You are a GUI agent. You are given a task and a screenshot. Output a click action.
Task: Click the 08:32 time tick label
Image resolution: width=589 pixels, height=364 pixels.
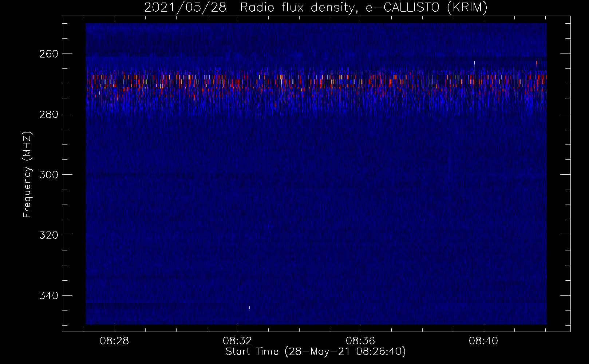[x=238, y=341]
